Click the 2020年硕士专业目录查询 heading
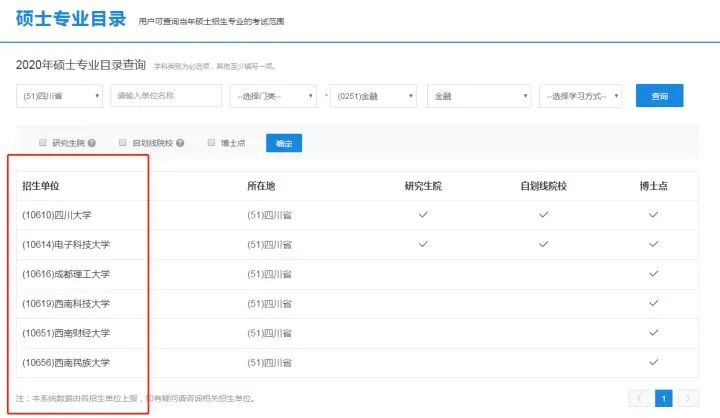This screenshot has height=418, width=720. click(81, 65)
